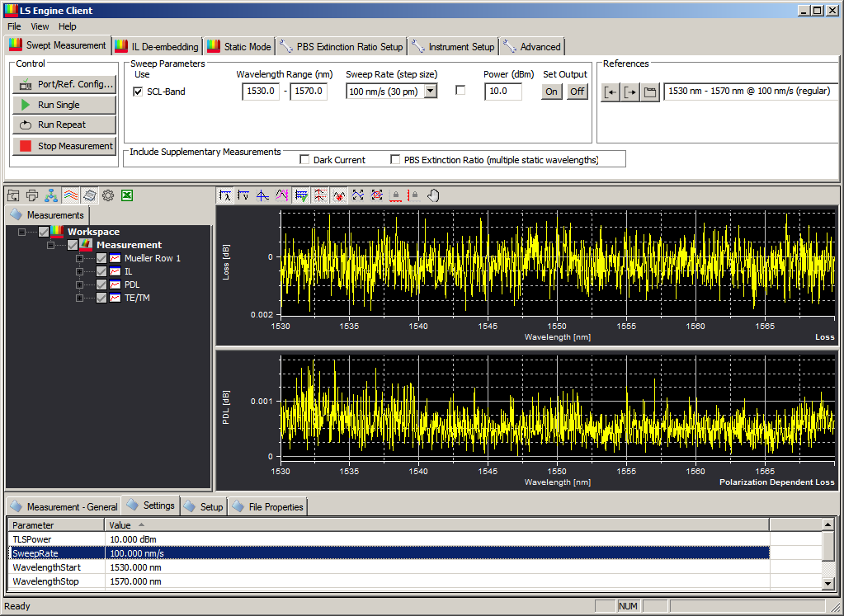Enable the Dark Current checkbox
Screen dimensions: 844x616
coord(304,159)
